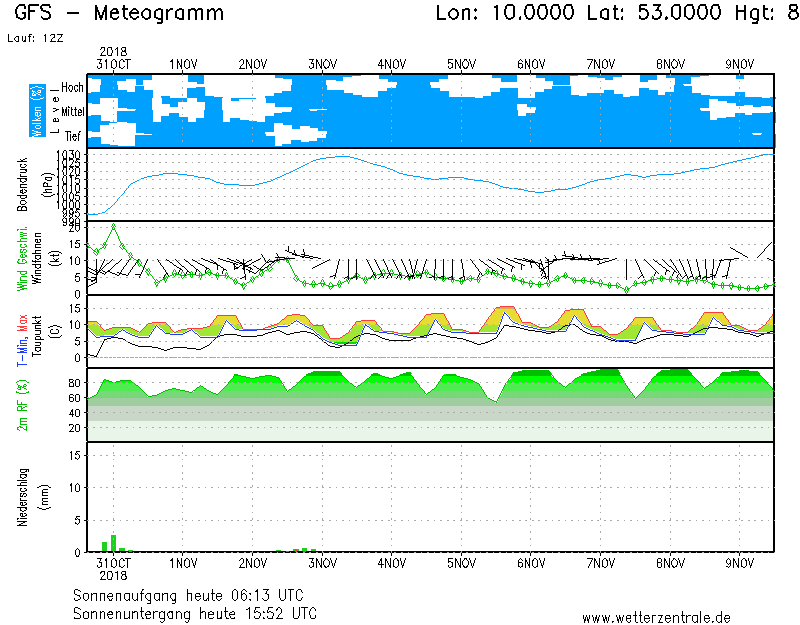Image resolution: width=800 pixels, height=625 pixels.
Task: Click the tallest green precipitation bar
Action: pos(113,544)
